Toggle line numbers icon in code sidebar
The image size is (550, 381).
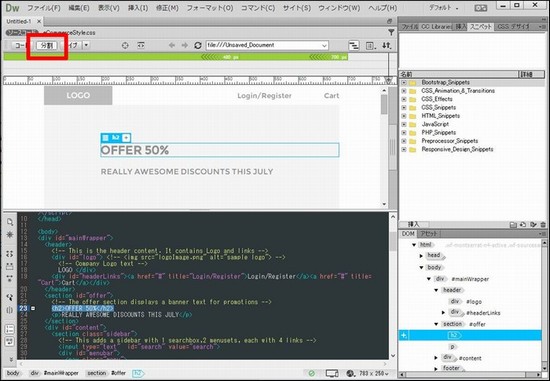pyautogui.click(x=10, y=329)
